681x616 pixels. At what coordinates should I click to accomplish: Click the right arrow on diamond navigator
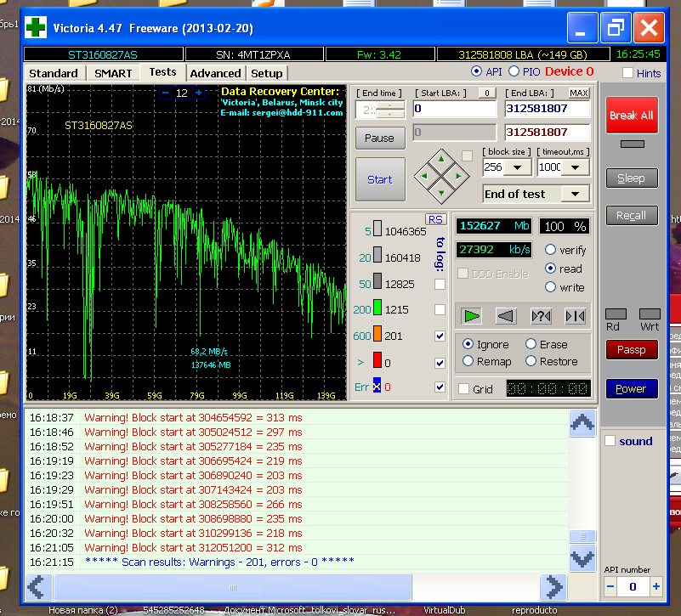458,176
